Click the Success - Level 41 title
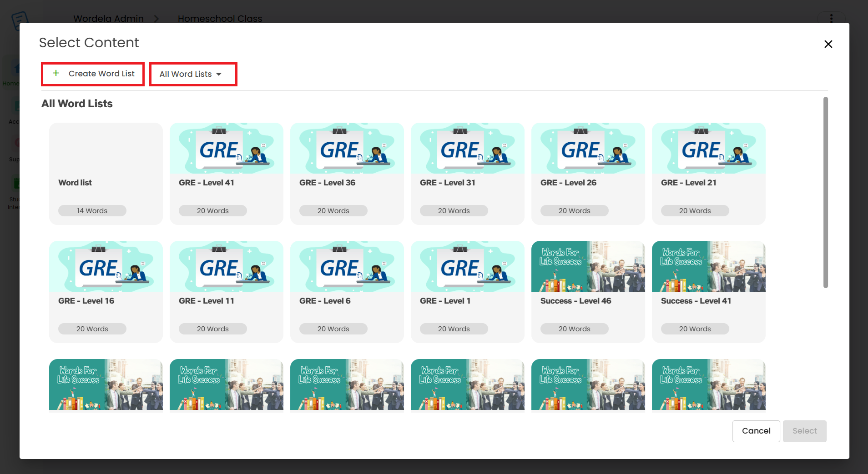Viewport: 868px width, 474px height. click(696, 301)
